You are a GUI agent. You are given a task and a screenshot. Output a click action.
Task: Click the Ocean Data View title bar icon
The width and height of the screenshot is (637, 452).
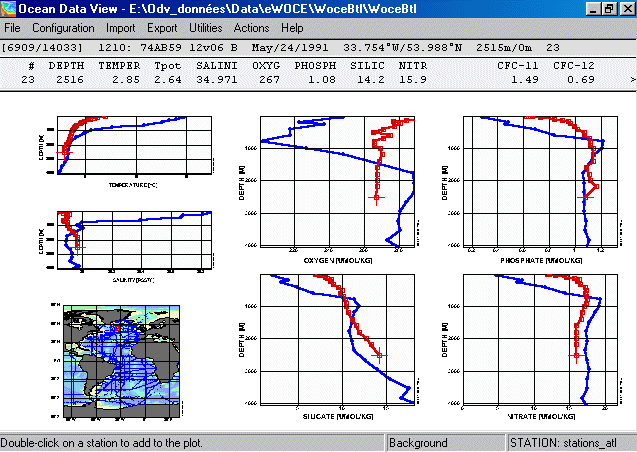pyautogui.click(x=10, y=9)
